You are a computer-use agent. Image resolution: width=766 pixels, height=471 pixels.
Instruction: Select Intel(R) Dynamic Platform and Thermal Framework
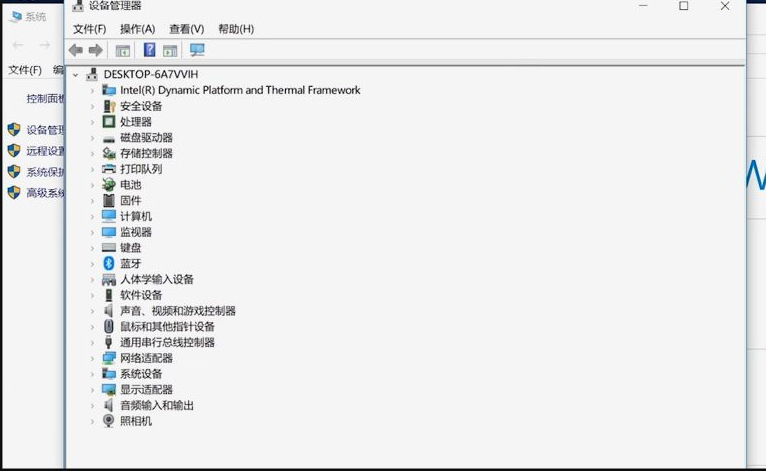click(x=240, y=90)
